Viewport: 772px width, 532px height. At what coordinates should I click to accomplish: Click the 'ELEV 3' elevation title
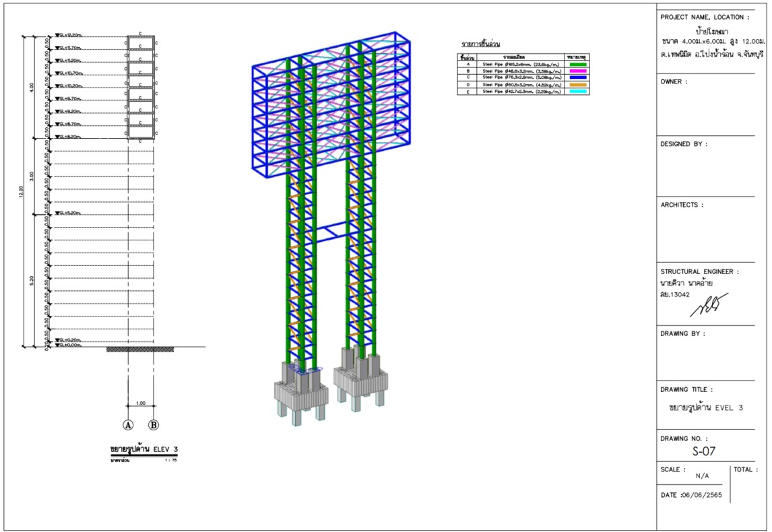166,448
